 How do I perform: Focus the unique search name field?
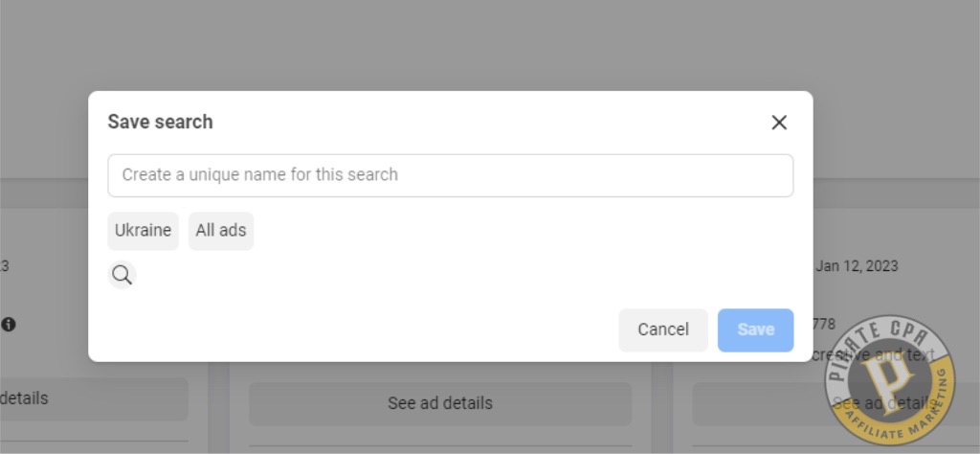(x=451, y=175)
